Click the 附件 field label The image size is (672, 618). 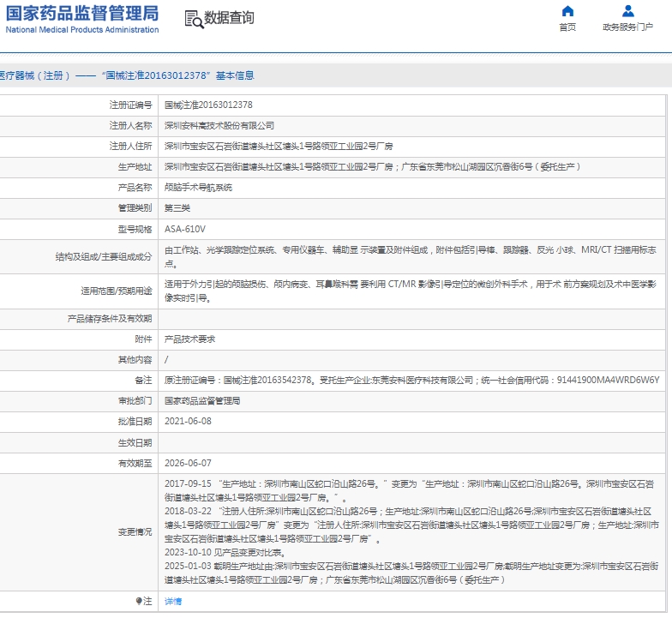(144, 339)
